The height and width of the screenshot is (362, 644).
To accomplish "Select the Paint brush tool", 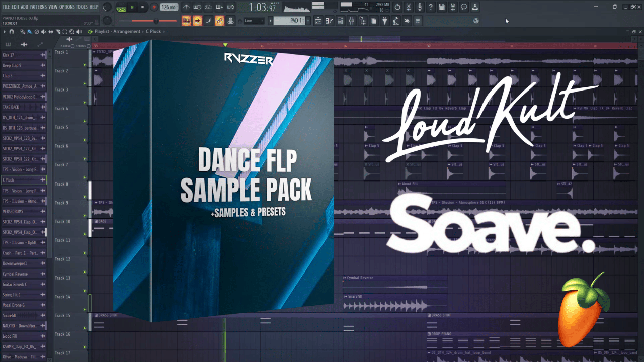I will [x=30, y=32].
